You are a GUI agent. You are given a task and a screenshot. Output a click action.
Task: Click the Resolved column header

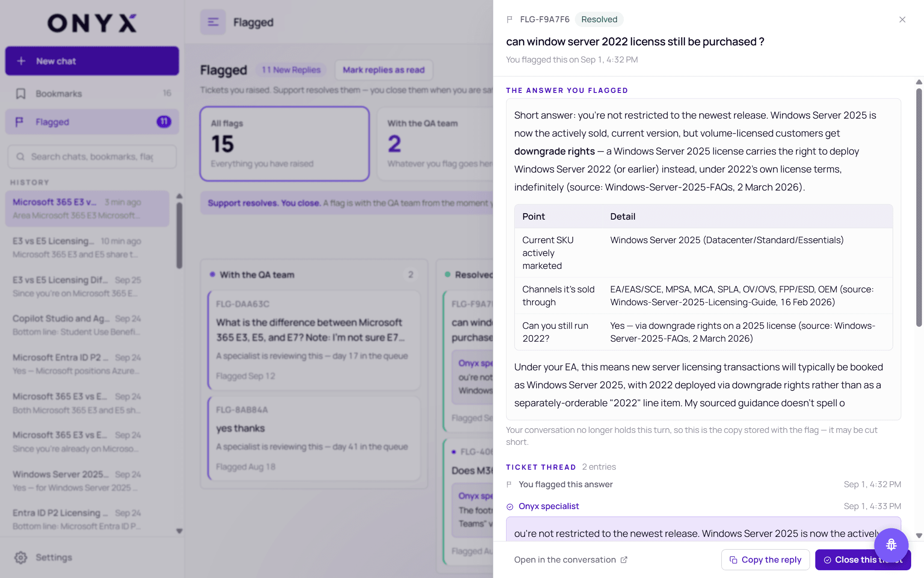(474, 275)
